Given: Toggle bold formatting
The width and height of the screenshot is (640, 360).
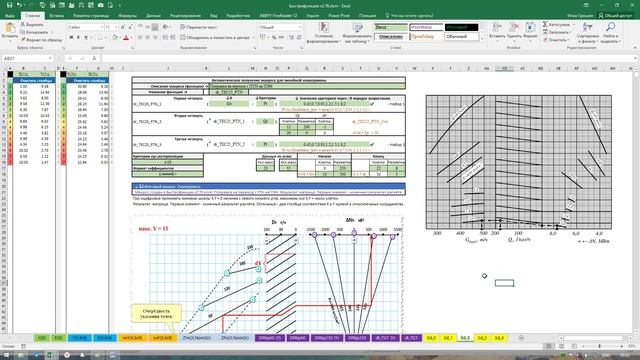Looking at the screenshot, I should [71, 38].
